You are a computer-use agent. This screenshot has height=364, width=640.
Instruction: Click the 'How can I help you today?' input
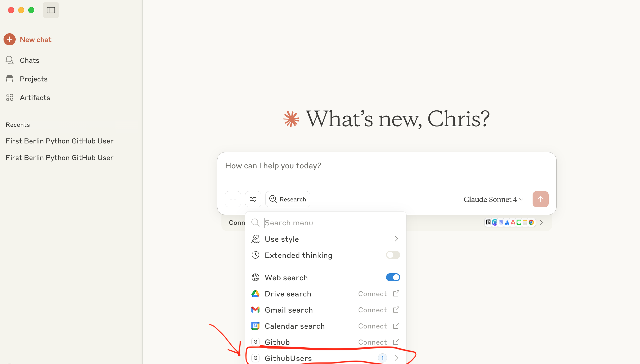coord(386,166)
